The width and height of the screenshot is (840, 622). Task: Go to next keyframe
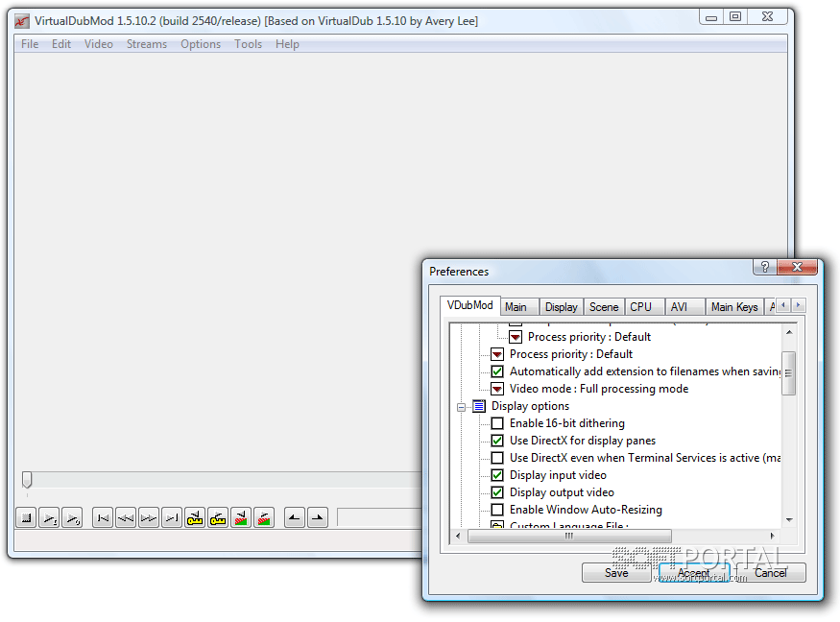[218, 518]
